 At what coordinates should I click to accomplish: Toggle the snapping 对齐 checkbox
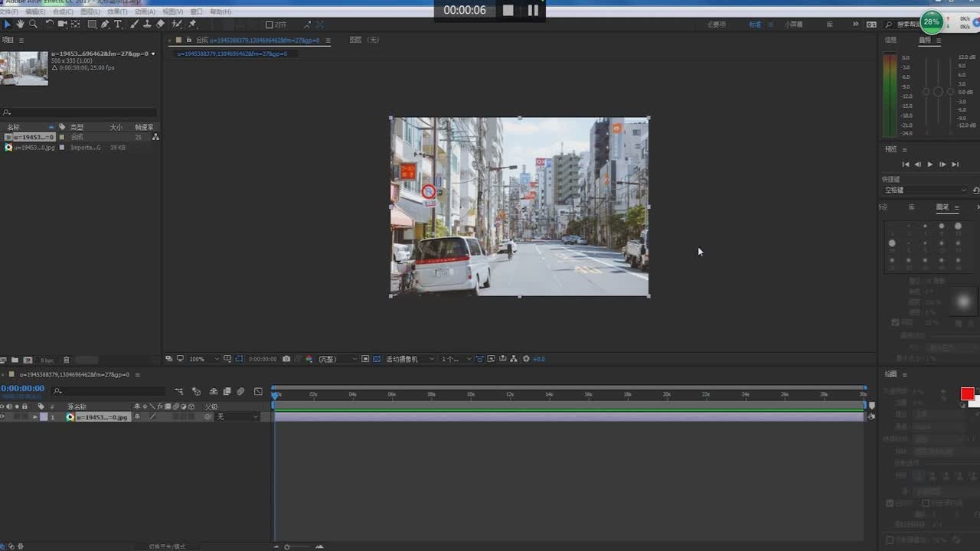tap(269, 24)
